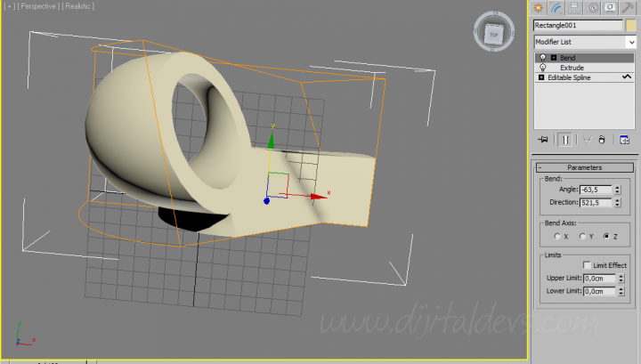Click the Direction spinner arrows
This screenshot has height=364, width=641.
[617, 203]
